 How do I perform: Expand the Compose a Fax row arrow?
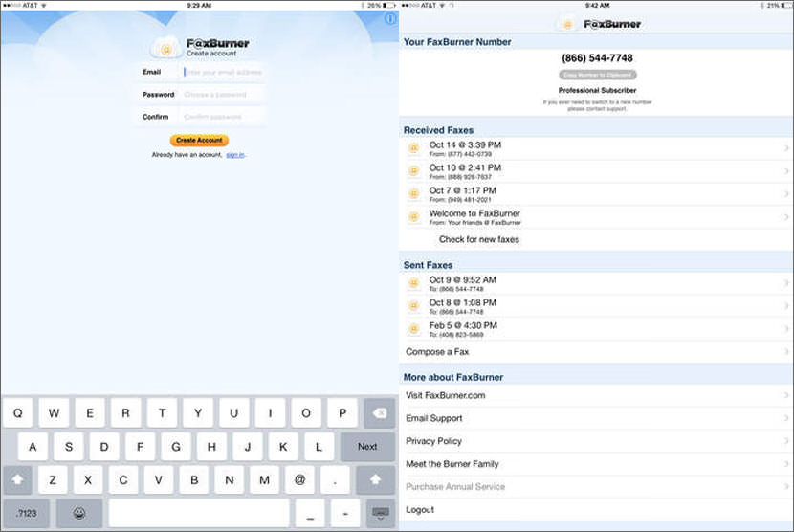786,352
